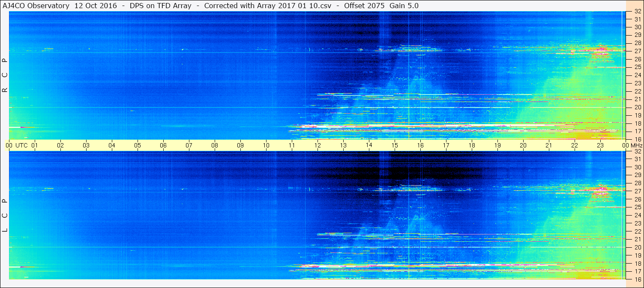The height and width of the screenshot is (288, 644).
Task: Click the 24 frequency label on LCP scale
Action: (x=637, y=215)
